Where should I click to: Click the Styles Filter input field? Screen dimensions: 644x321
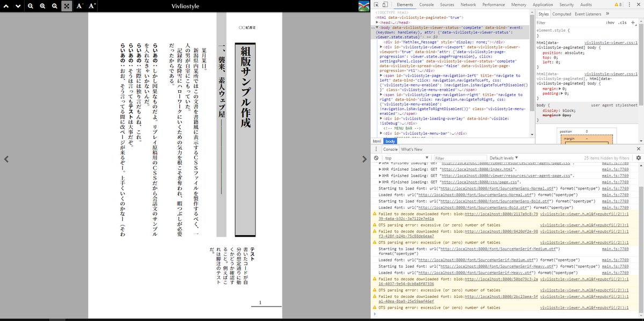(569, 23)
